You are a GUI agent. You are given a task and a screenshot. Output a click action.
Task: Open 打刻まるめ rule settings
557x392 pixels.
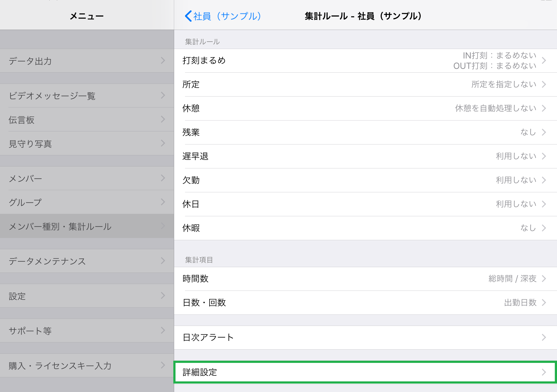[x=365, y=61]
